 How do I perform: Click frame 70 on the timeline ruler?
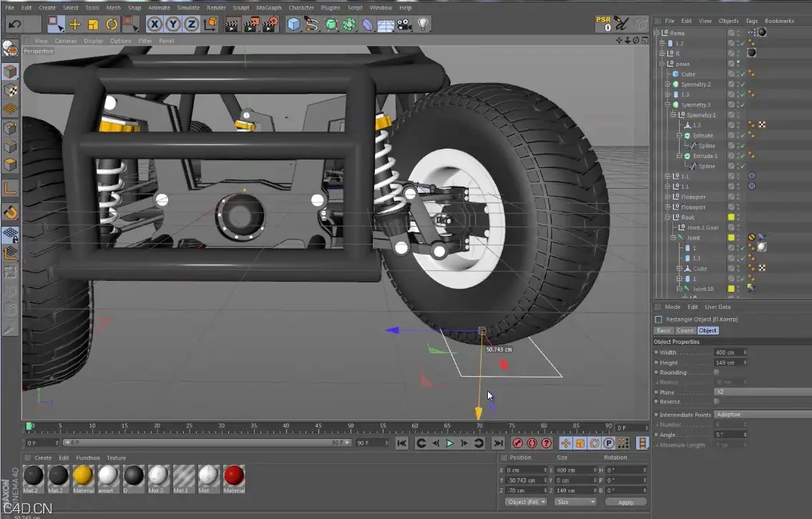pos(479,427)
